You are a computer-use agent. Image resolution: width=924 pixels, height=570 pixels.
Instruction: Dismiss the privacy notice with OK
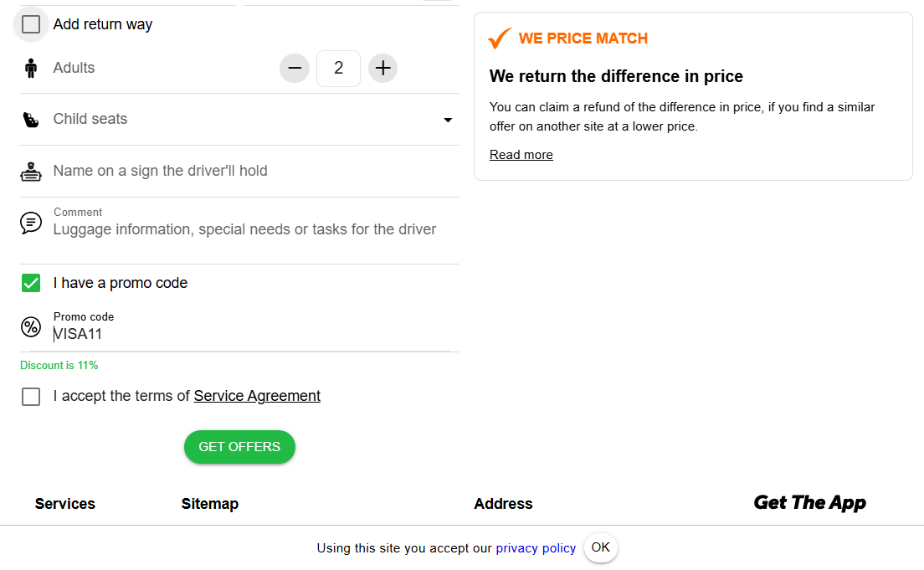[x=600, y=547]
